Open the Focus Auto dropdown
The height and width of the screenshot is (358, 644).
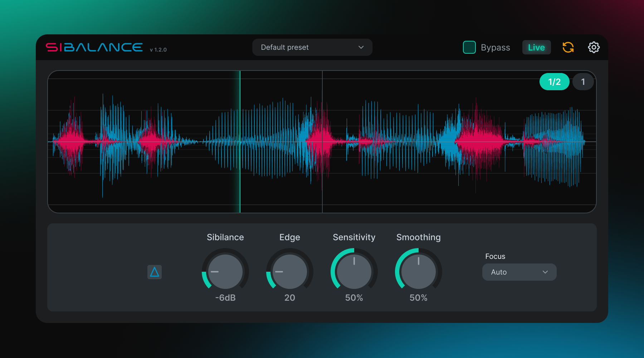point(519,272)
